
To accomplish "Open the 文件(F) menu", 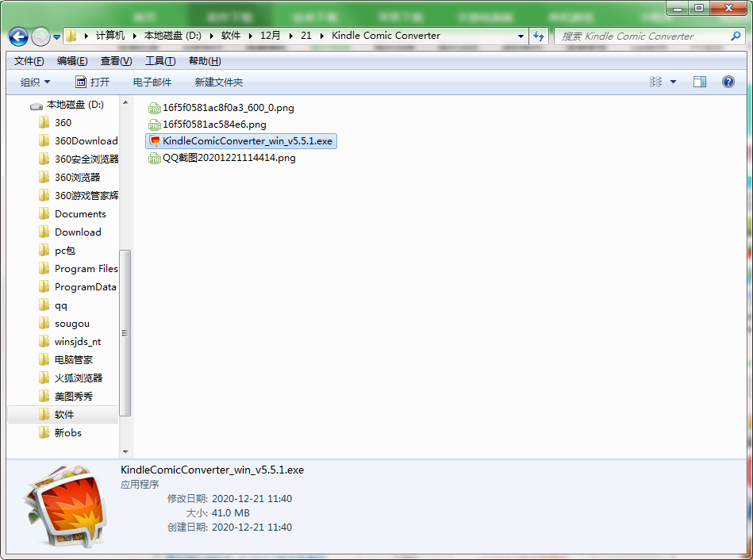I will (29, 61).
